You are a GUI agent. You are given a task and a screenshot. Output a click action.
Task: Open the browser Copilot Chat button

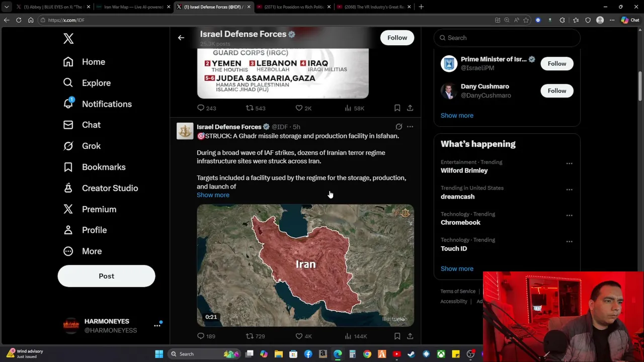point(629,20)
